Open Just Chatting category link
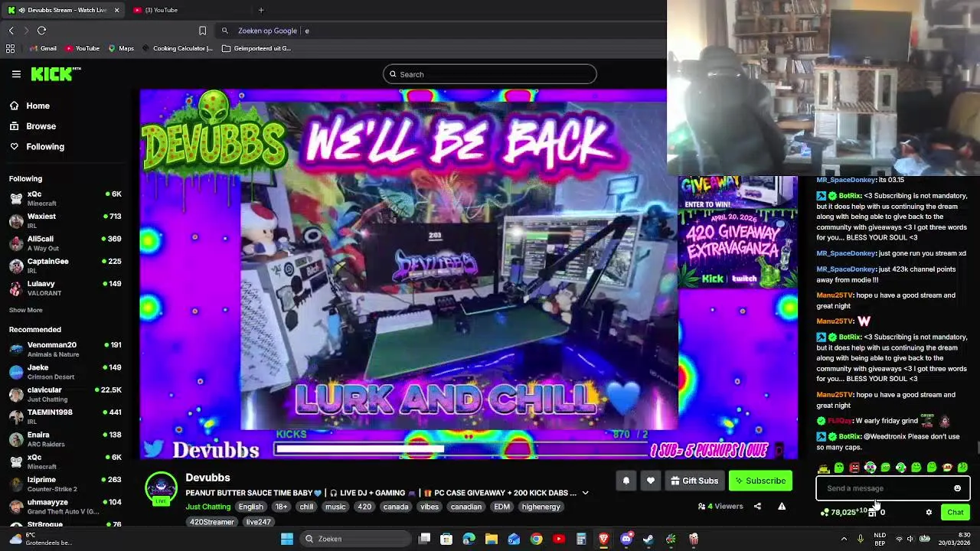980x551 pixels. [x=207, y=507]
